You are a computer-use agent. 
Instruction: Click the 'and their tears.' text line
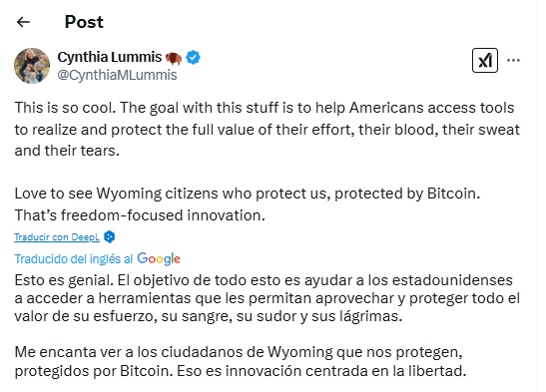coord(67,151)
